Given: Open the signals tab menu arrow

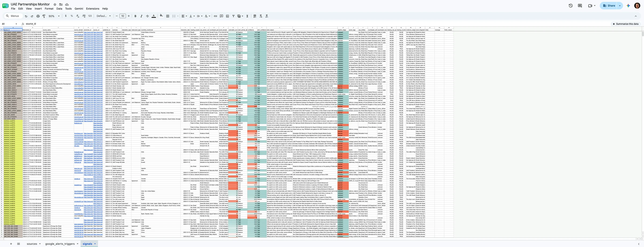Looking at the screenshot, I should click(x=95, y=244).
